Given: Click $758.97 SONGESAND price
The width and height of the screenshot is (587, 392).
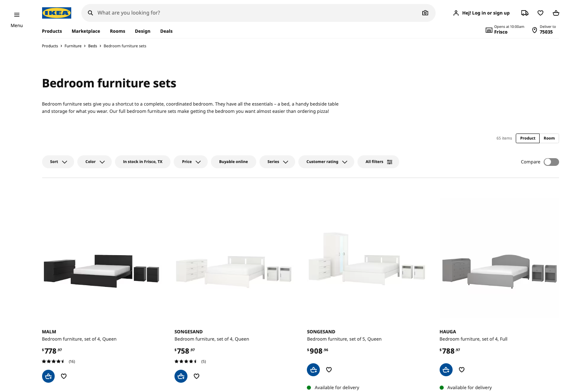Looking at the screenshot, I should (185, 351).
